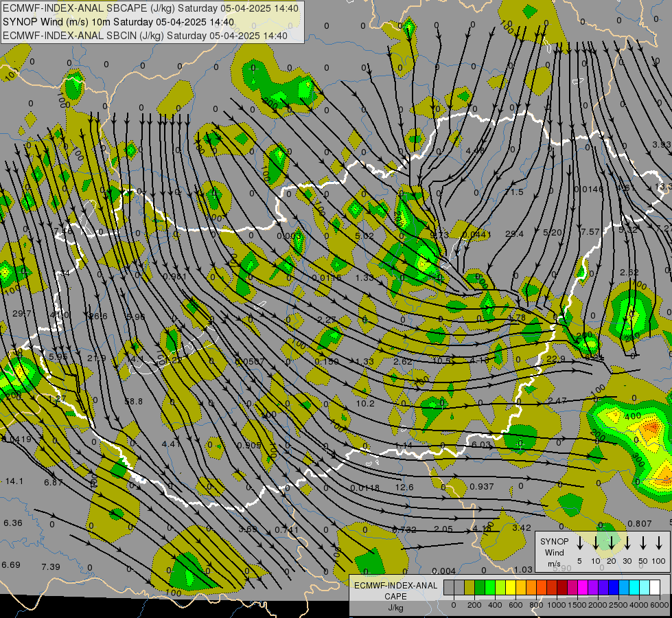
Task: Pick the white CAPE legend swatch
Action: (x=654, y=588)
